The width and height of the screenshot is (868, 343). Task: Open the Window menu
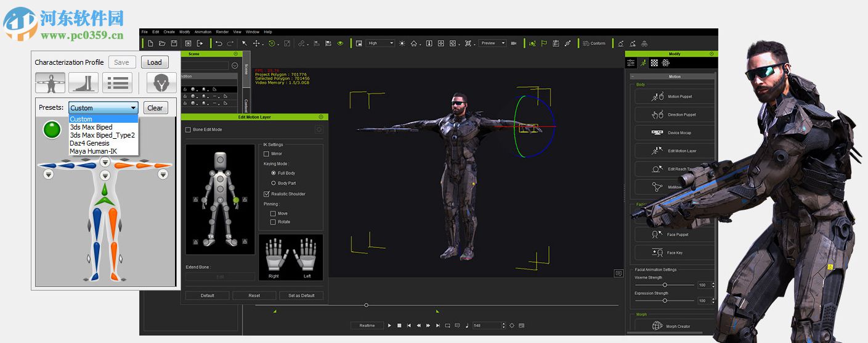[253, 32]
